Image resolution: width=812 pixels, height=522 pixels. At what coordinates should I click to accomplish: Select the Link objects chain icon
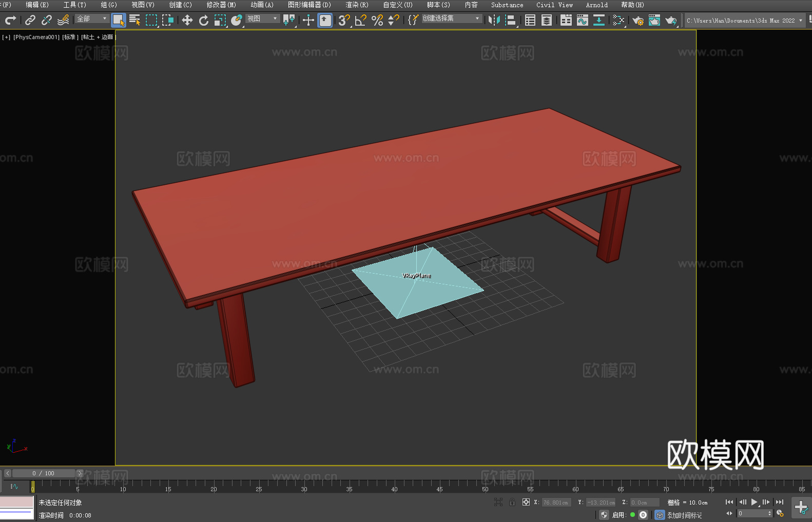30,20
